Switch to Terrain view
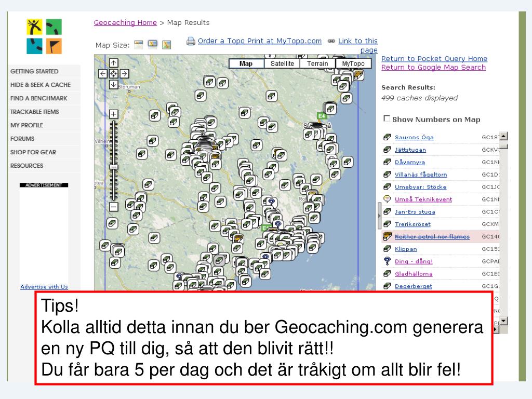The image size is (532, 399). tap(317, 63)
